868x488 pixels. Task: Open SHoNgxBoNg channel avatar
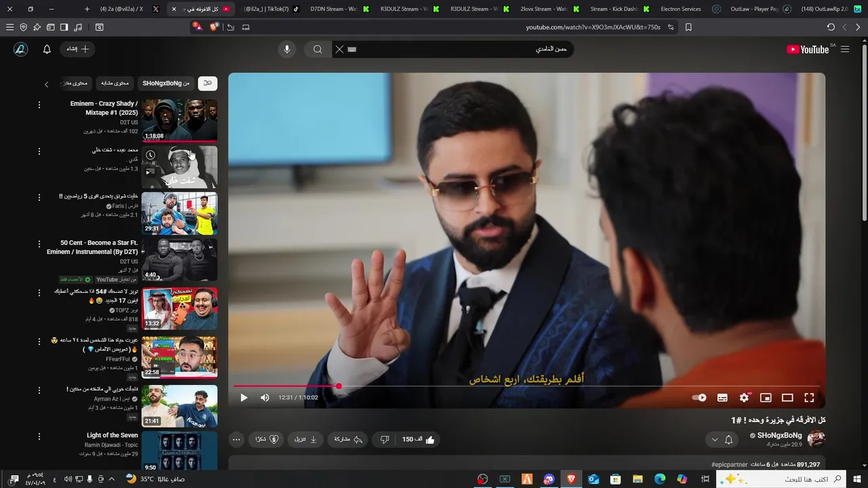[x=816, y=439]
